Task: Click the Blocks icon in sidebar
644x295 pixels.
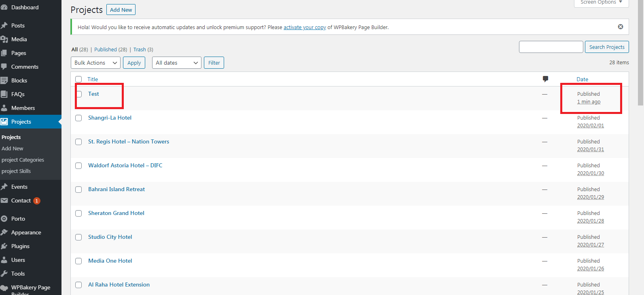Action: [4, 80]
